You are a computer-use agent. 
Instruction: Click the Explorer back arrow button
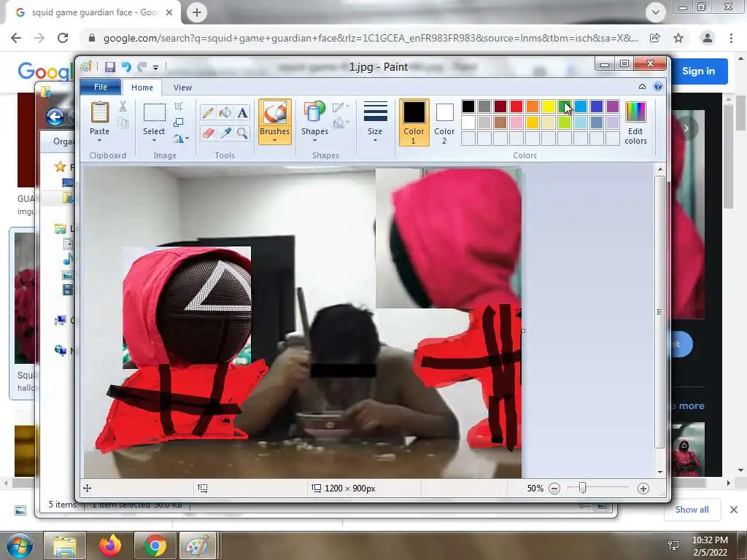[x=55, y=117]
